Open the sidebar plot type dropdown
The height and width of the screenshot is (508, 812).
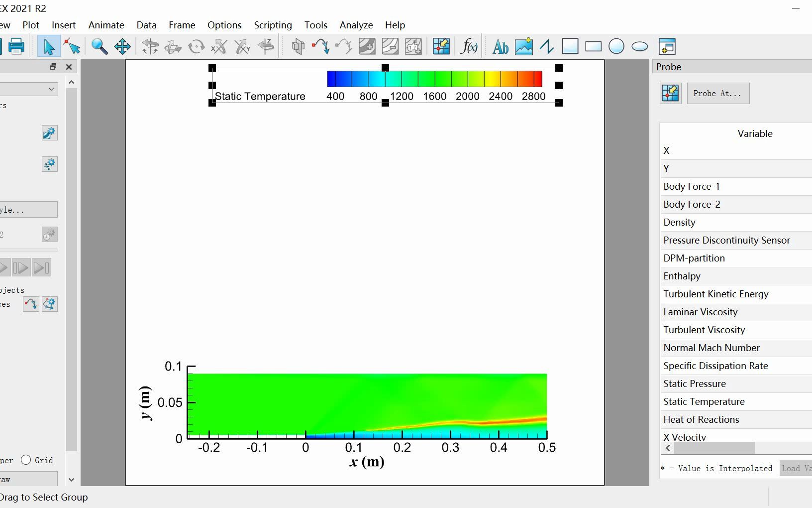pyautogui.click(x=29, y=89)
